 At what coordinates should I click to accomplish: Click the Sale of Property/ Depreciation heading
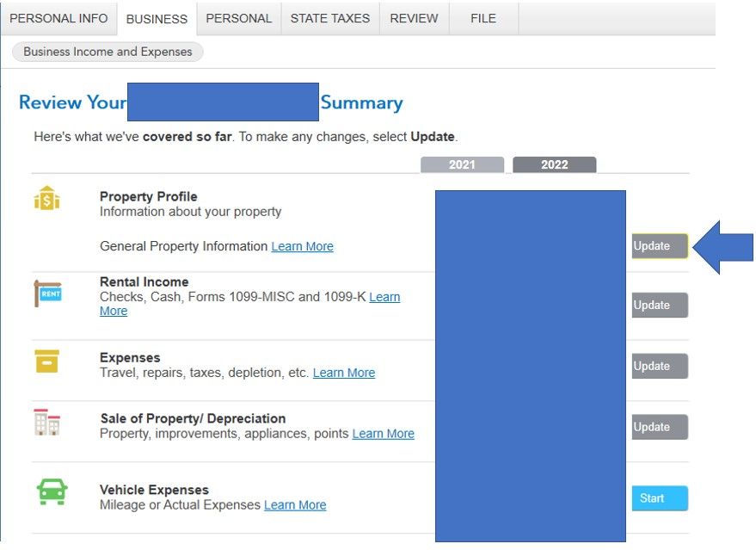193,418
